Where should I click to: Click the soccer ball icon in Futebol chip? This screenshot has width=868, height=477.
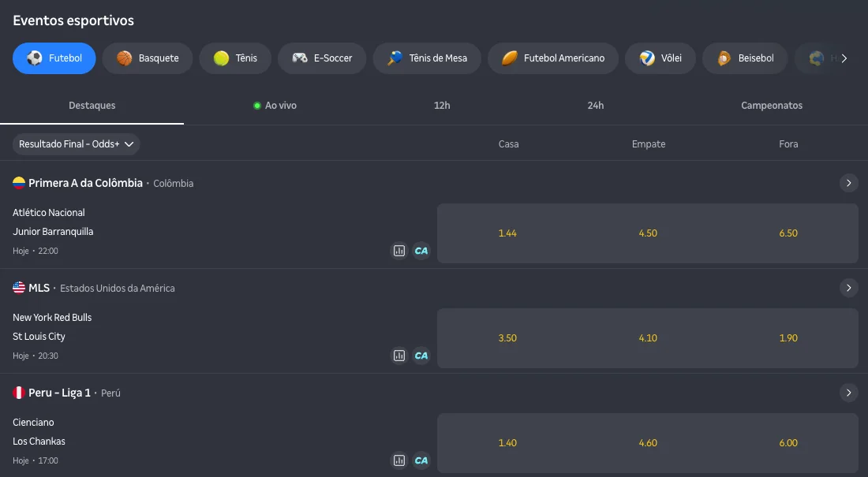click(34, 58)
